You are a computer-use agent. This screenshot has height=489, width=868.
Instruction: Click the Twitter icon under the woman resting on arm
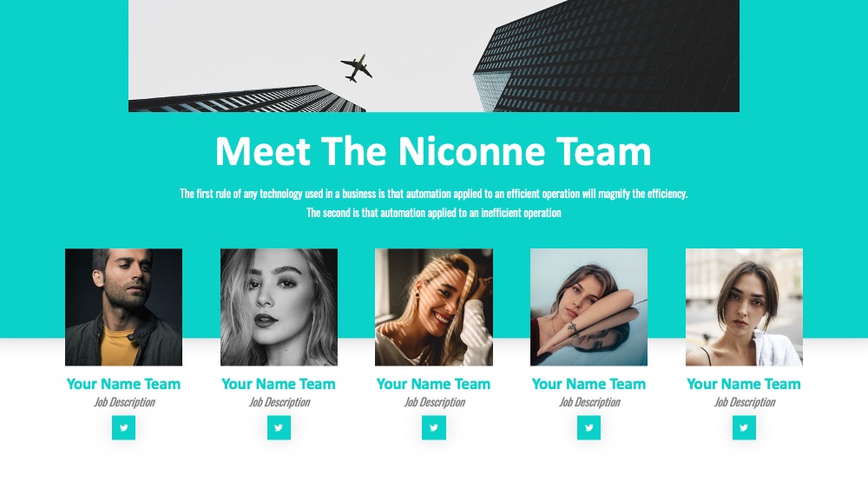coord(589,427)
